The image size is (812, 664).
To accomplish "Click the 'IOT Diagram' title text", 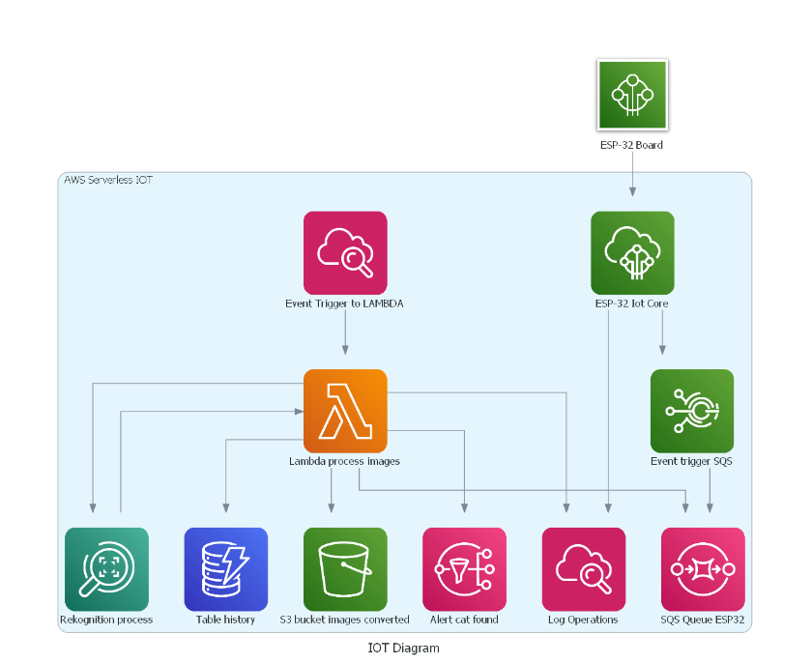I will (x=403, y=648).
